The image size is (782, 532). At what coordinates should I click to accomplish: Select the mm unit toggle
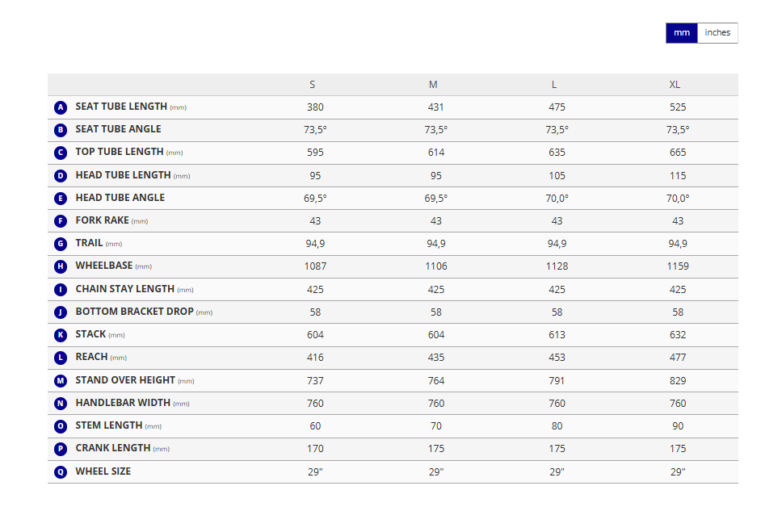pyautogui.click(x=682, y=33)
